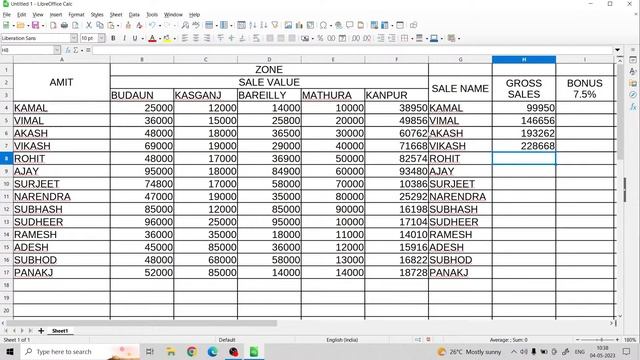The height and width of the screenshot is (360, 640).
Task: Click the Paste icon
Action: (111, 25)
